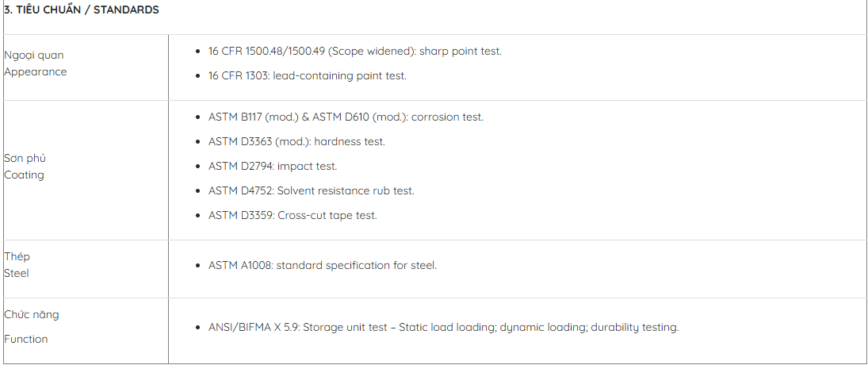Click the bullet before 16 CFR 1303
The height and width of the screenshot is (365, 868).
click(198, 76)
